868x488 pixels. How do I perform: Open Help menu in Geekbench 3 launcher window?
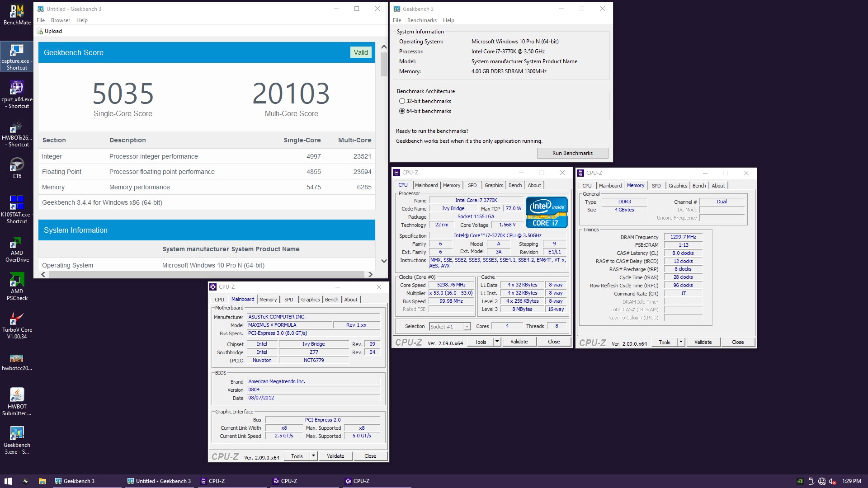pos(448,20)
